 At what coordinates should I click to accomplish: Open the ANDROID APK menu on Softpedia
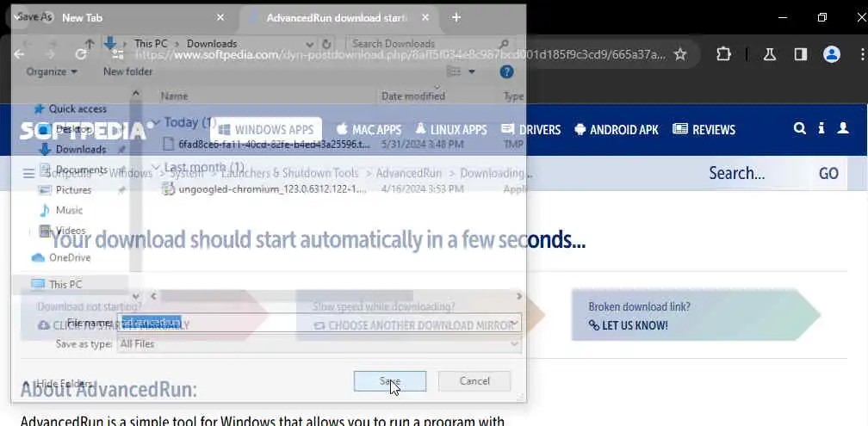click(617, 130)
